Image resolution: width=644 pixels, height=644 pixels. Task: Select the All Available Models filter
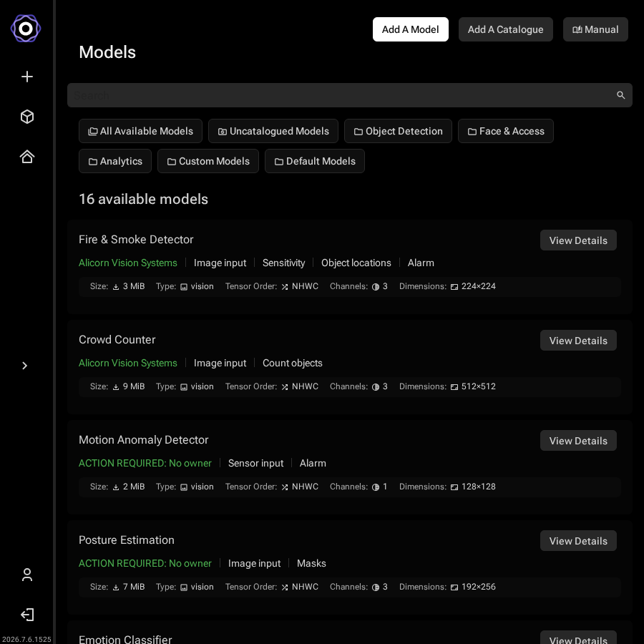tap(140, 131)
